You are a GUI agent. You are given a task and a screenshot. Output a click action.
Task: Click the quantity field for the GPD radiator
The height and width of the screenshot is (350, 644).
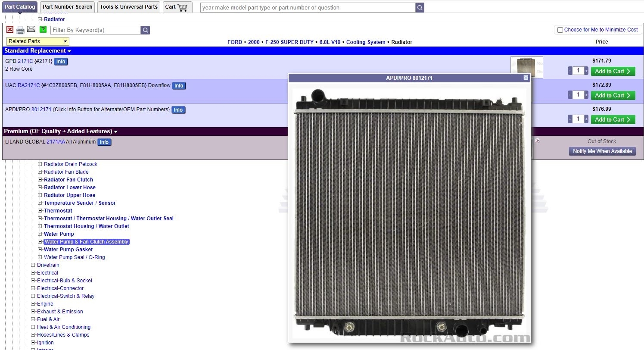coord(578,71)
